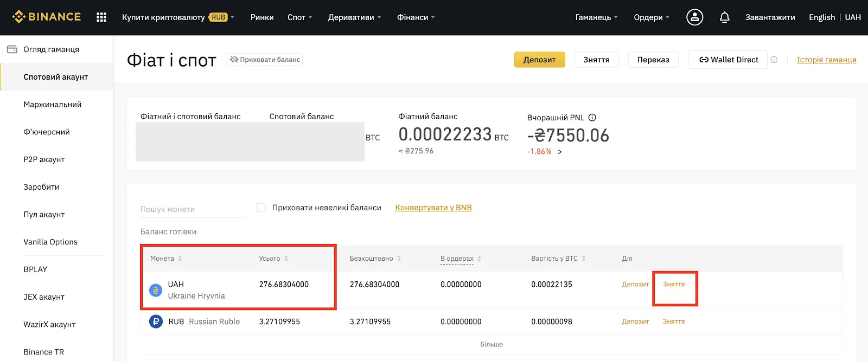Screen dimensions: 868x361
Task: Click UAH BTC value 0.00022135
Action: click(552, 285)
